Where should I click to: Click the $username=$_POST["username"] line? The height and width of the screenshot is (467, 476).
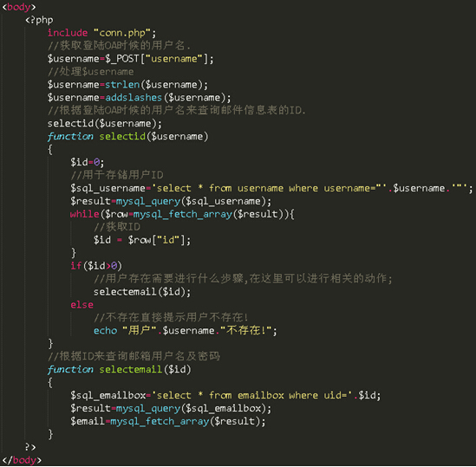(130, 59)
